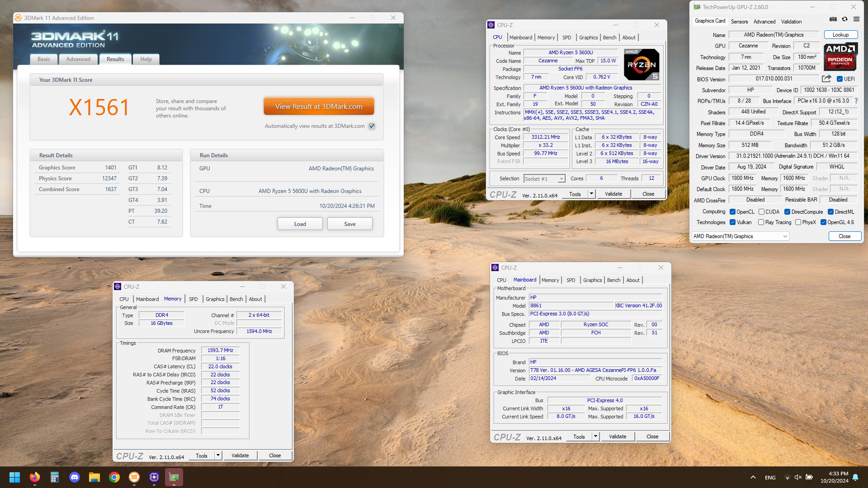Open the Help tab in 3DMark 11

coord(146,59)
